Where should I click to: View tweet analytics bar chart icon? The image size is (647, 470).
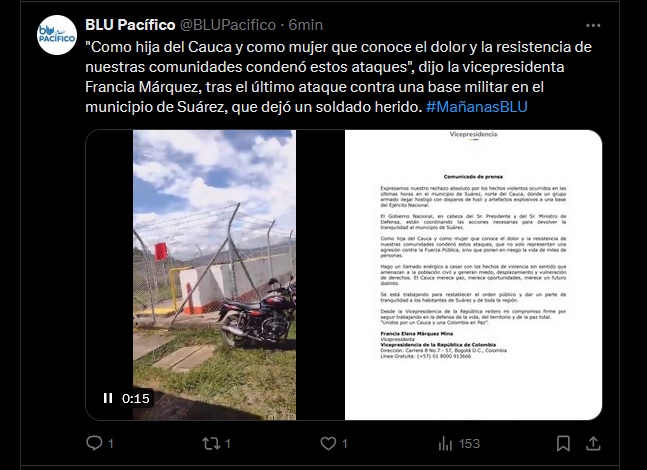[x=445, y=444]
